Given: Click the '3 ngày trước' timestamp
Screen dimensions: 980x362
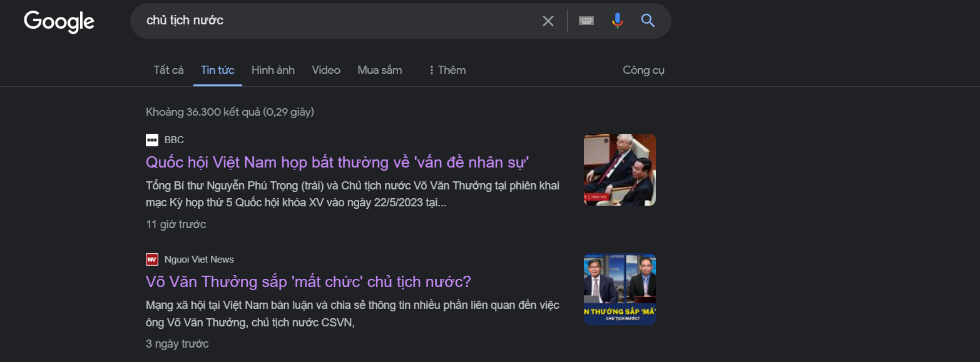Looking at the screenshot, I should coord(177,344).
